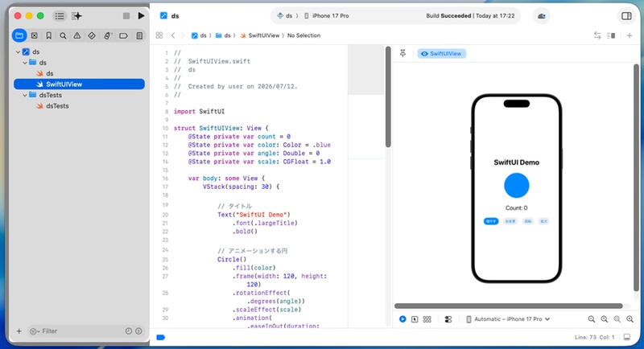
Task: Open the Debug navigator icon
Action: (x=107, y=35)
